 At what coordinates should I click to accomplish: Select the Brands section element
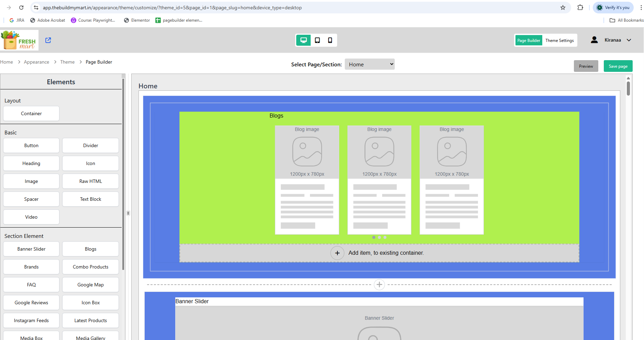pos(31,267)
